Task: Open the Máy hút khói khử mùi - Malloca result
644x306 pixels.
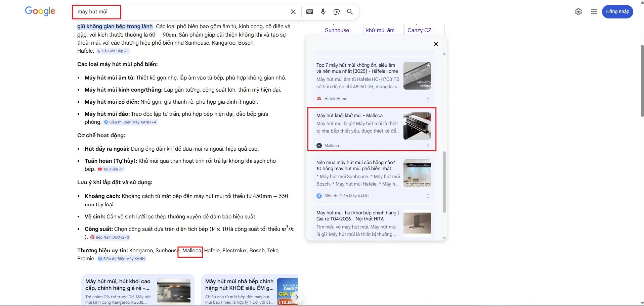Action: tap(349, 115)
